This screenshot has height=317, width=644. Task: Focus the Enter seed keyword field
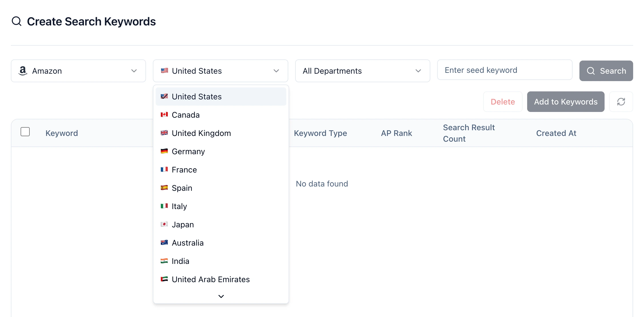point(505,70)
